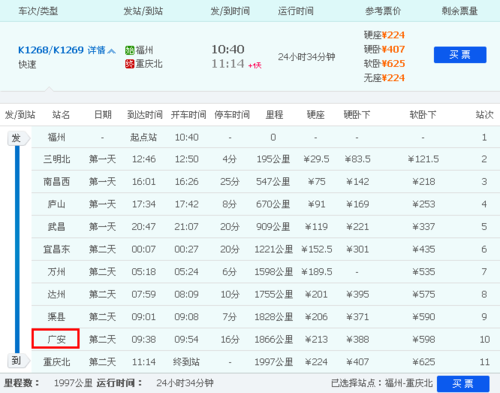Select station 南昌西 row name
500x393 pixels.
56,182
